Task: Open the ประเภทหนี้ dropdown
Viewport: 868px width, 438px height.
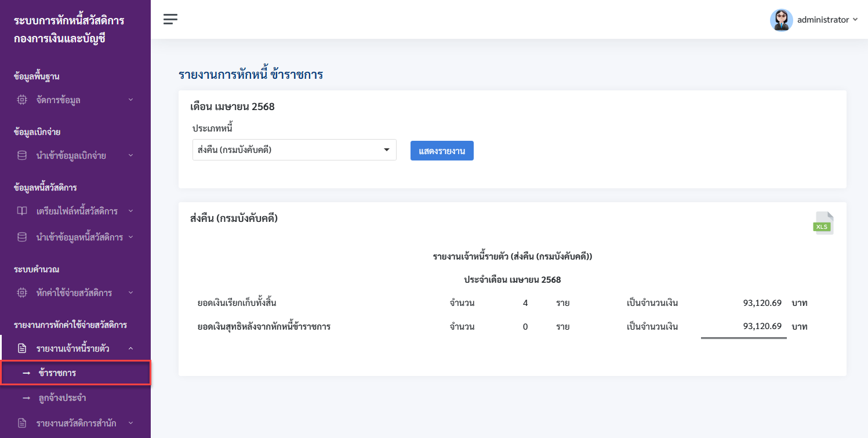Action: pyautogui.click(x=294, y=150)
